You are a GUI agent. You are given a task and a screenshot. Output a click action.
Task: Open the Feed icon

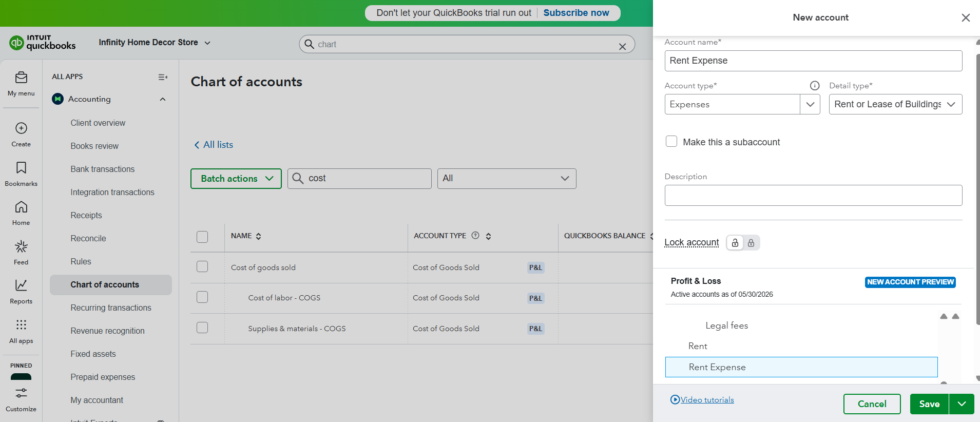coord(21,246)
